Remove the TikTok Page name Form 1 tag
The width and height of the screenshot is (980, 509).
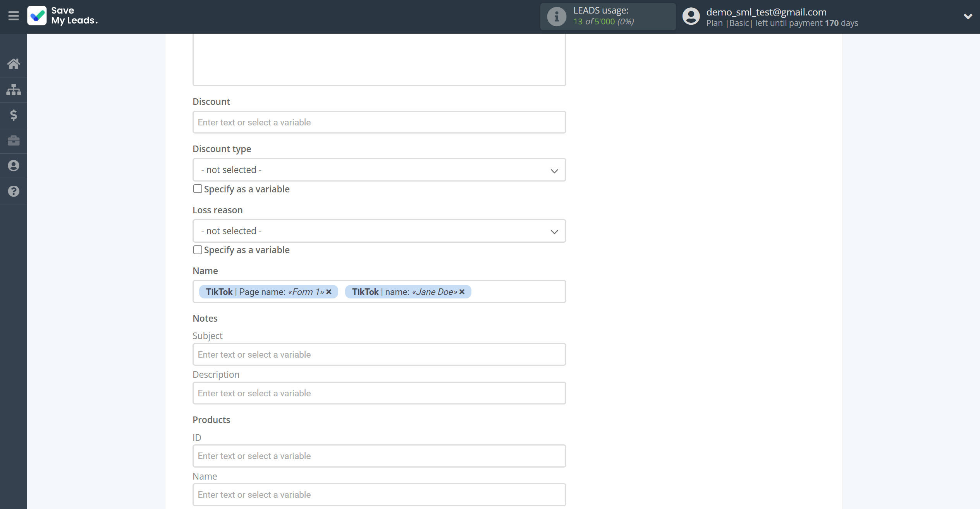(329, 292)
